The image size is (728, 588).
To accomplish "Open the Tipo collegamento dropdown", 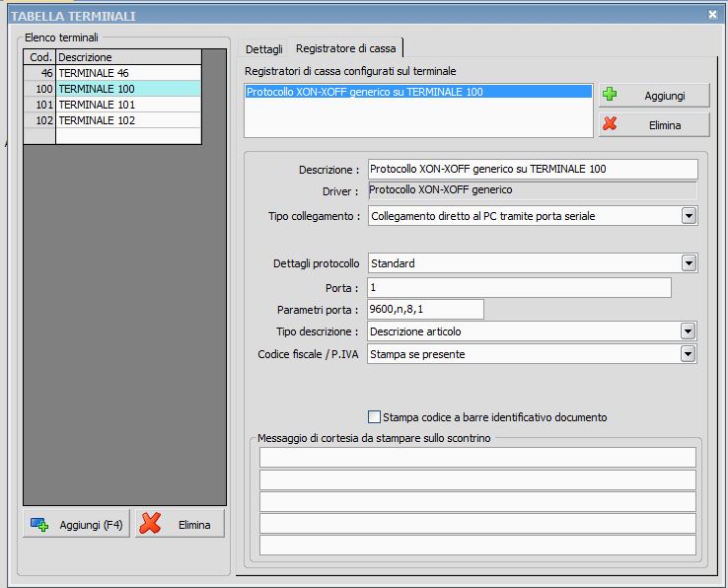I will click(x=689, y=216).
